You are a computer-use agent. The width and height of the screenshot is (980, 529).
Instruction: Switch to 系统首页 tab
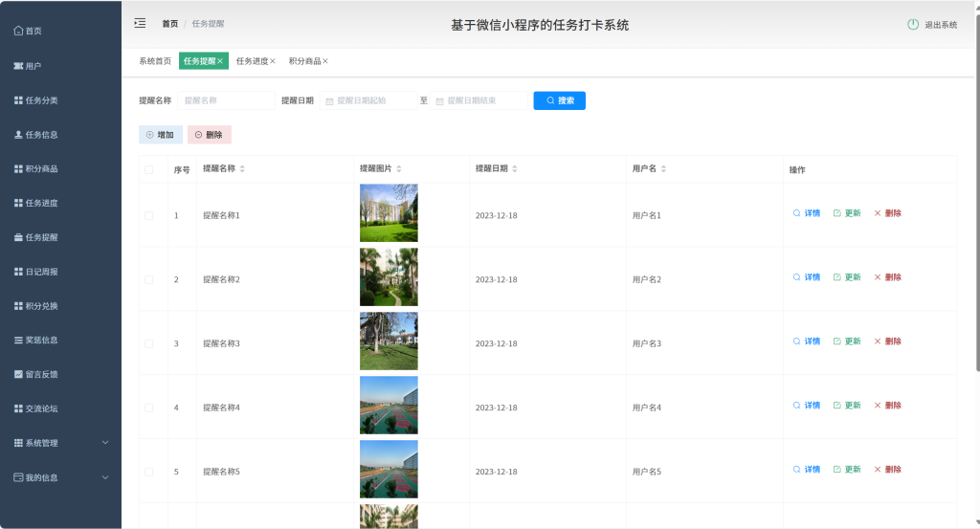click(x=155, y=61)
